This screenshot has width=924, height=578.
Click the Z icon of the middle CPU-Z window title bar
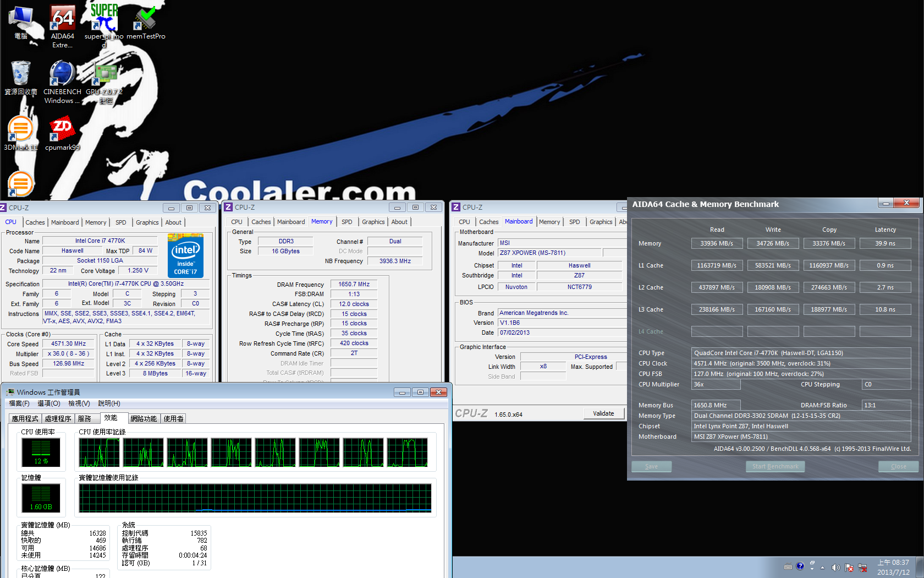(x=228, y=208)
